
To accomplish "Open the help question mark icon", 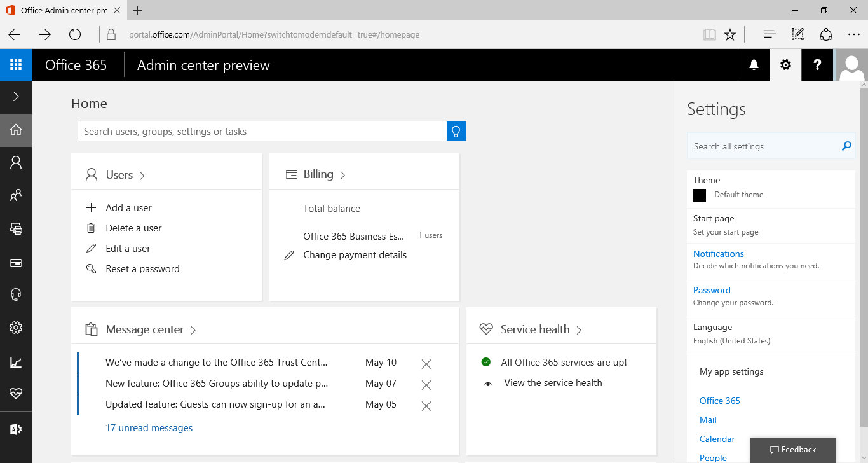I will (817, 65).
